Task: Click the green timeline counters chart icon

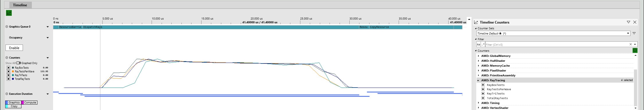Action: [9, 13]
